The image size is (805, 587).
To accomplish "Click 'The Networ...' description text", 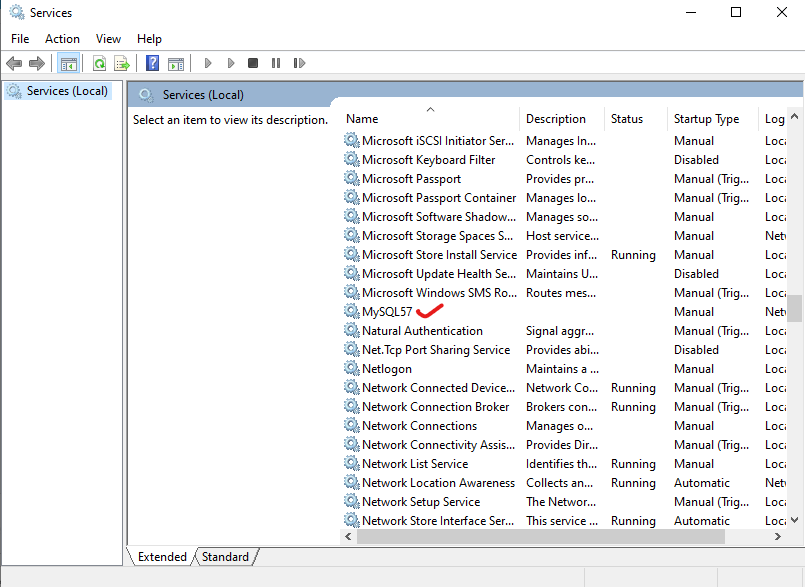I will [561, 502].
